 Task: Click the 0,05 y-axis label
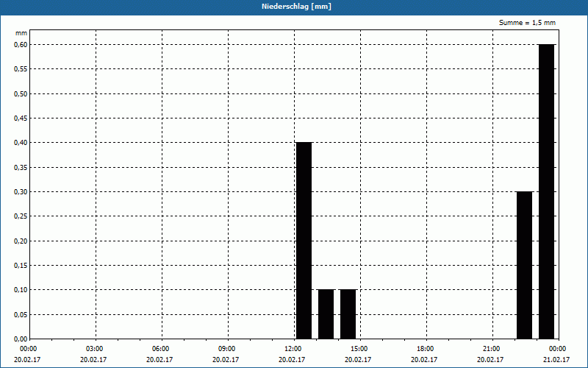pyautogui.click(x=21, y=315)
